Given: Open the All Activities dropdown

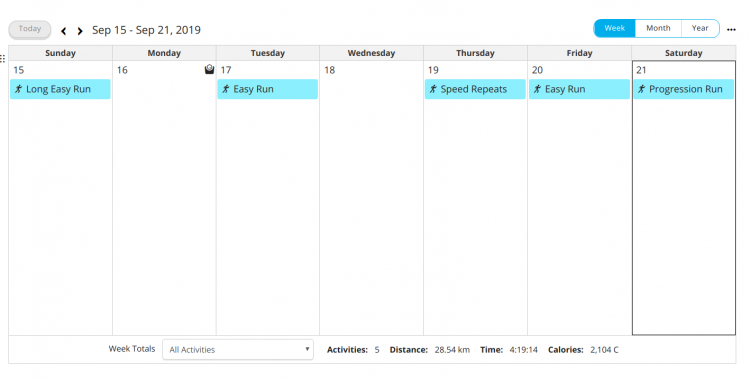Looking at the screenshot, I should [238, 349].
